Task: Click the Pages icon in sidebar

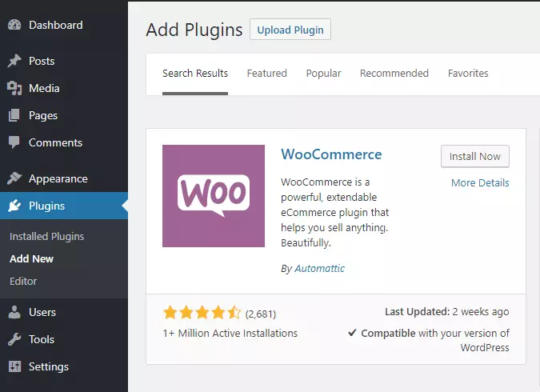Action: click(14, 115)
